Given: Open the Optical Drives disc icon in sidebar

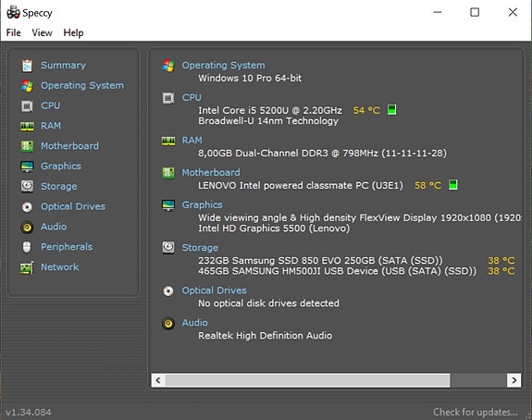Looking at the screenshot, I should [x=27, y=206].
